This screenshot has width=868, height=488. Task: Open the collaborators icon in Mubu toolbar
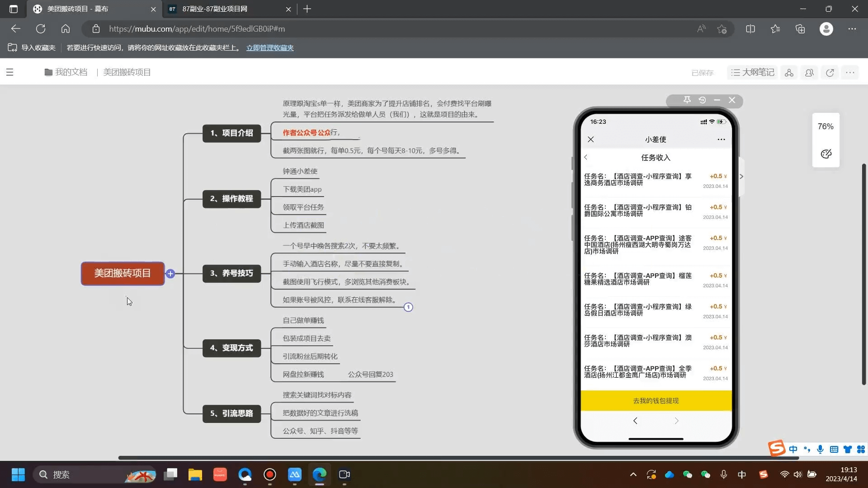pos(809,73)
